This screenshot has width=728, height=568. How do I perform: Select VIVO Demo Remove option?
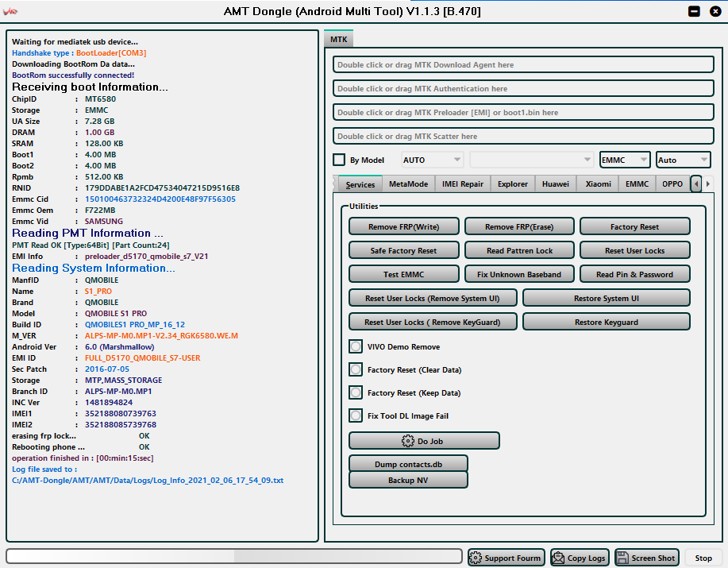[x=356, y=346]
